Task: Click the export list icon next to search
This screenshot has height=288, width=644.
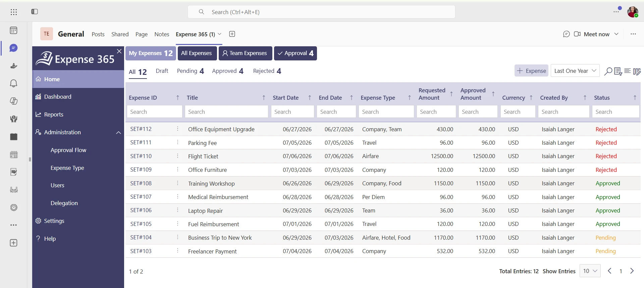Action: click(618, 71)
